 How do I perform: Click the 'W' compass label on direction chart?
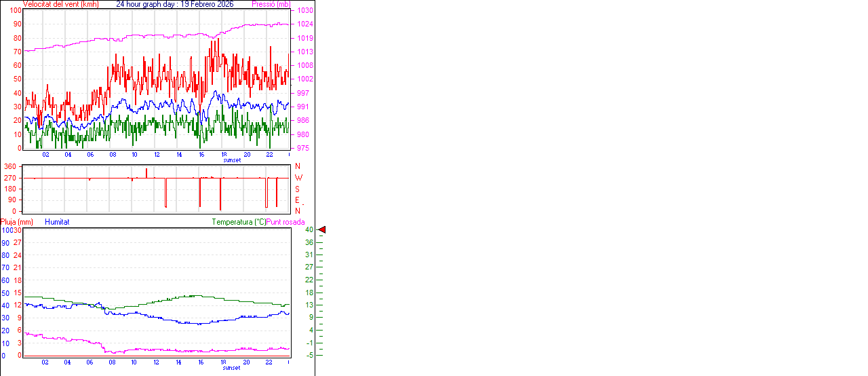tap(298, 178)
